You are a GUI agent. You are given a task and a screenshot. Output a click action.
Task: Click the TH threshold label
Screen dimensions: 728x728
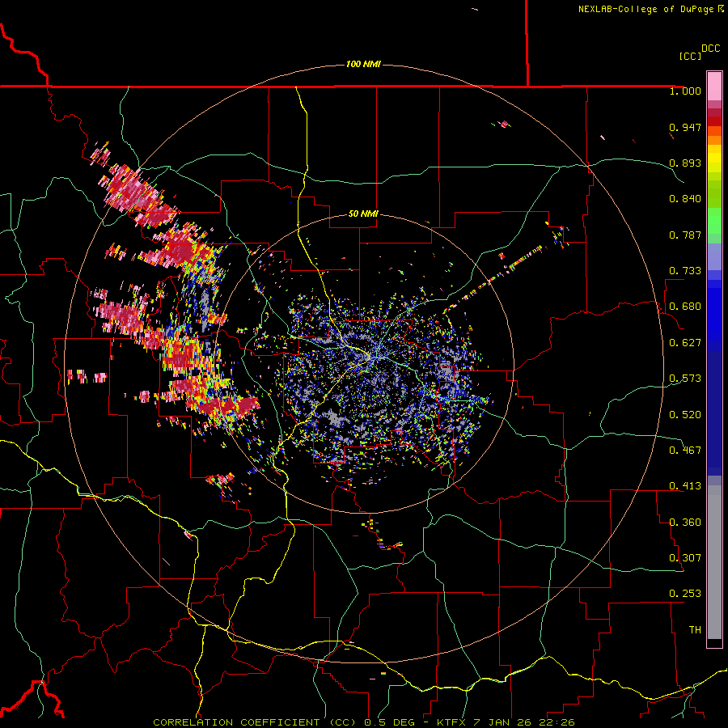(695, 630)
